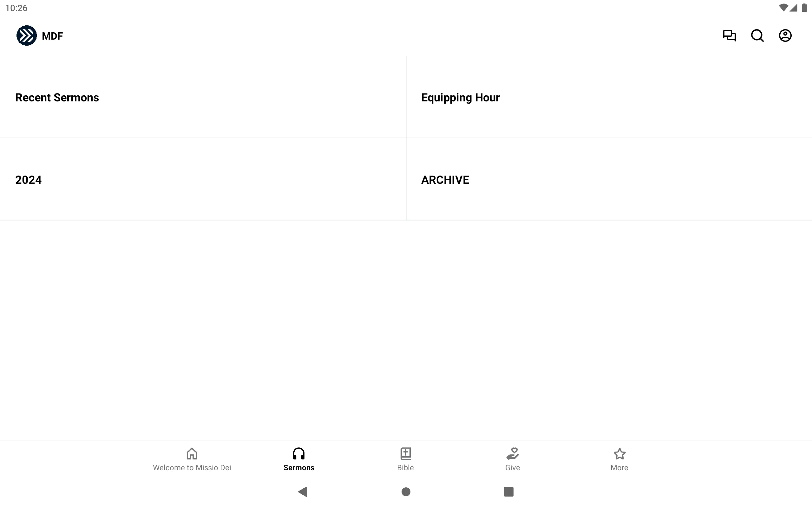This screenshot has height=507, width=812.
Task: Open the messaging chat icon
Action: tap(730, 35)
